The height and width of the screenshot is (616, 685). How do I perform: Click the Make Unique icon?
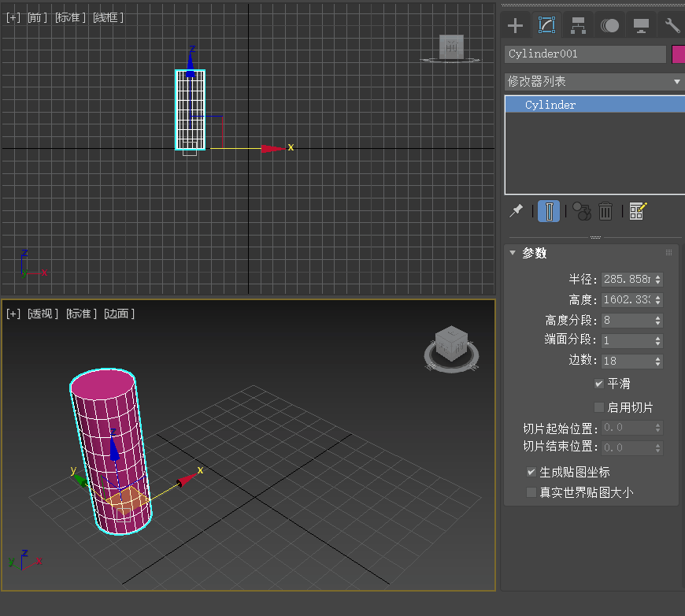[581, 210]
